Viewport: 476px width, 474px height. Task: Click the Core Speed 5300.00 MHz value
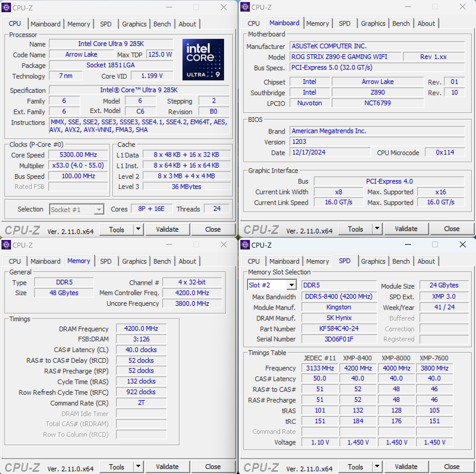pyautogui.click(x=78, y=155)
